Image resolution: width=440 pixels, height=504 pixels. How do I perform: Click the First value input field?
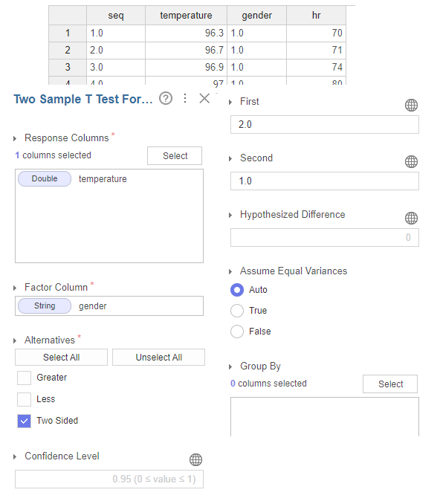tap(325, 124)
